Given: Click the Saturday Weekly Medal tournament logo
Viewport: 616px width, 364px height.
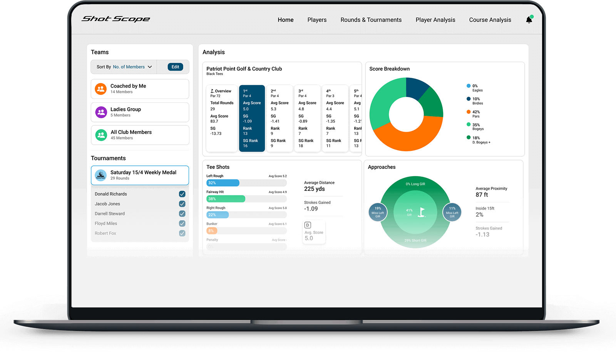Looking at the screenshot, I should (x=100, y=175).
